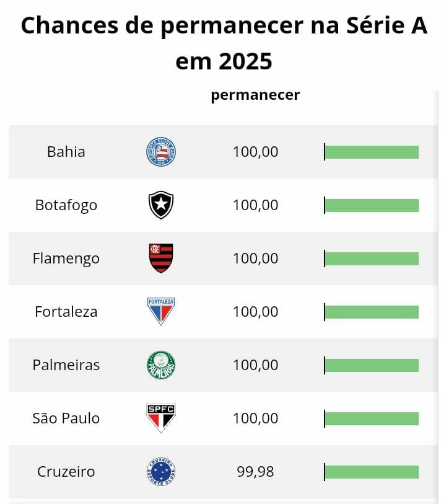Click the Fortaleza club crest
This screenshot has width=441, height=504.
point(161,311)
